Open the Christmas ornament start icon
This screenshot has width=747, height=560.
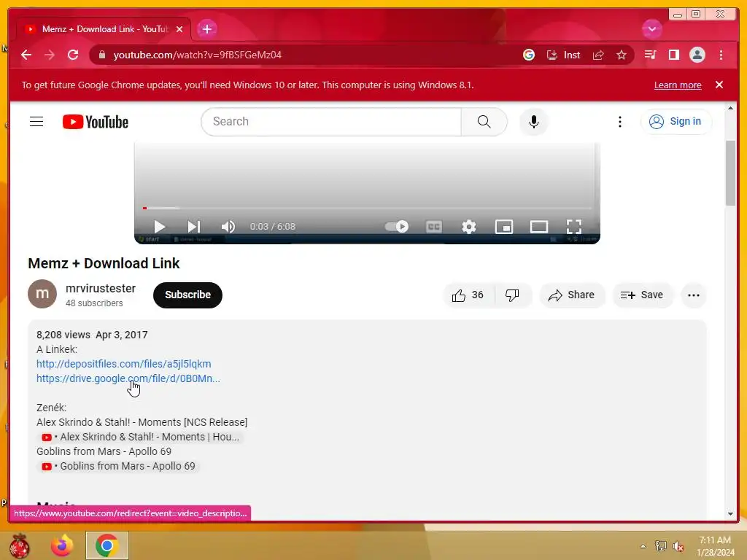19,545
